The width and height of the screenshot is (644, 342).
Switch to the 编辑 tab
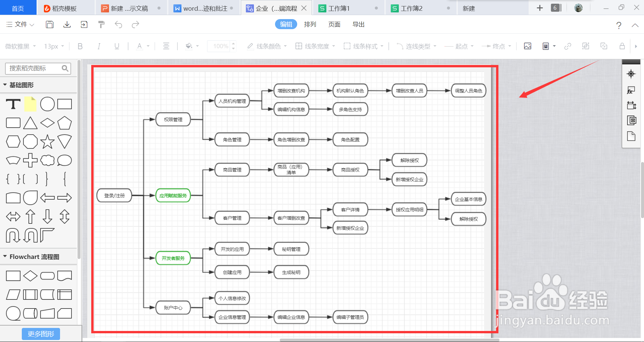tap(286, 24)
